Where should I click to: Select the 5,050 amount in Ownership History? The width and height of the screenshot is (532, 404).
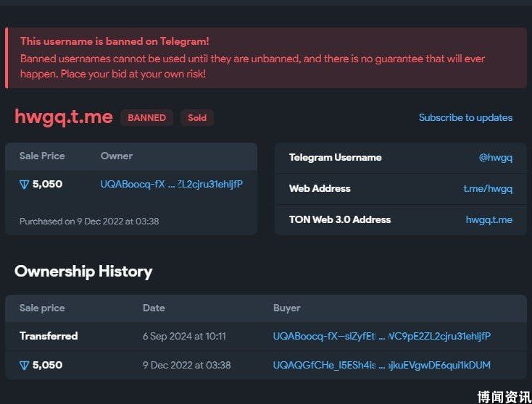[48, 365]
